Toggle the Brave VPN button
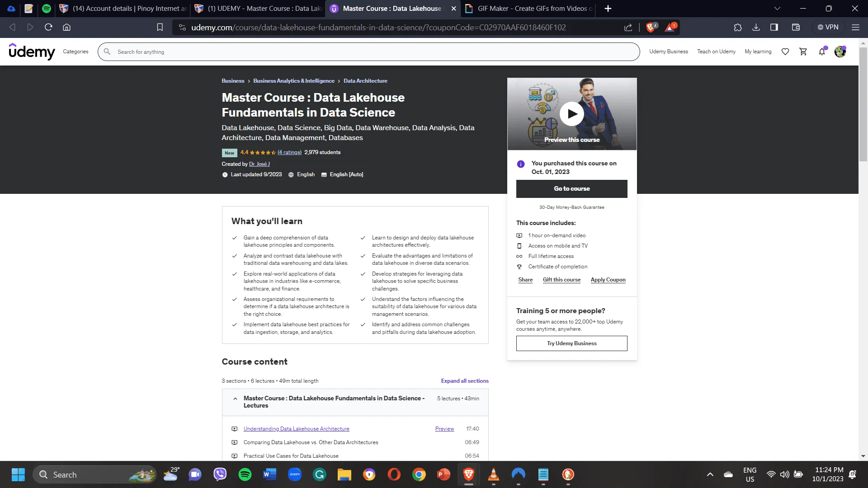The height and width of the screenshot is (488, 868). point(828,27)
